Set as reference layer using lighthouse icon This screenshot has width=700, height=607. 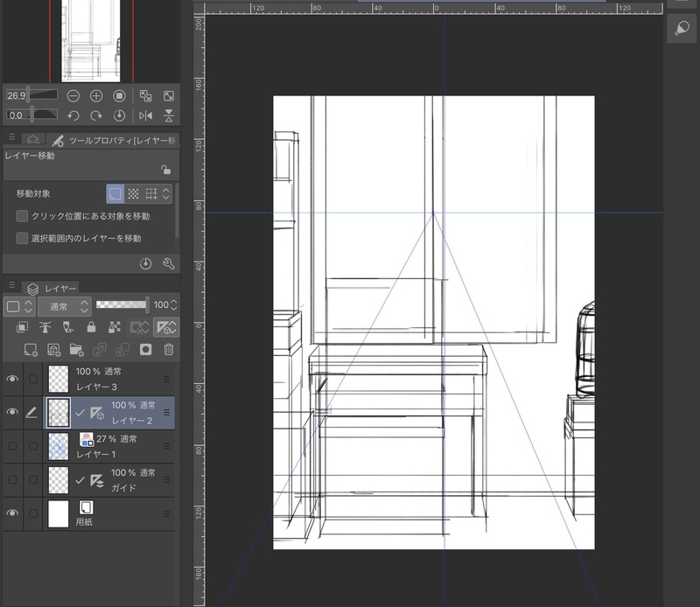pyautogui.click(x=45, y=327)
